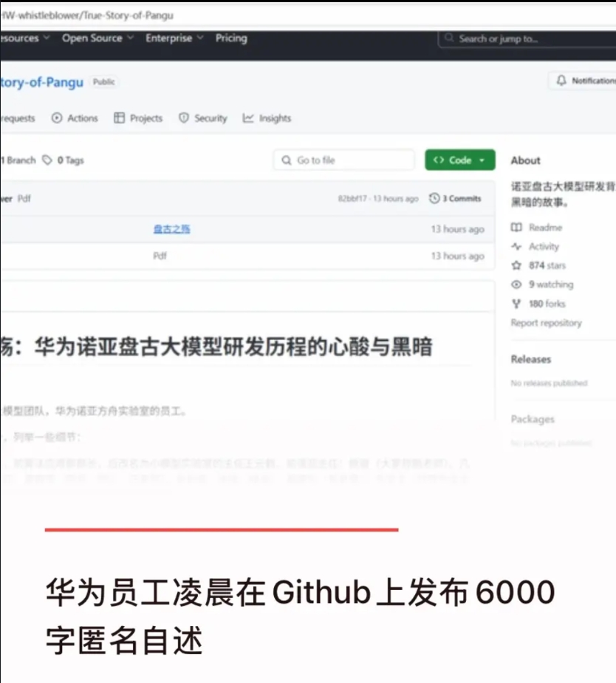Click the eye icon beside 9 watching
This screenshot has width=616, height=683.
tap(516, 285)
